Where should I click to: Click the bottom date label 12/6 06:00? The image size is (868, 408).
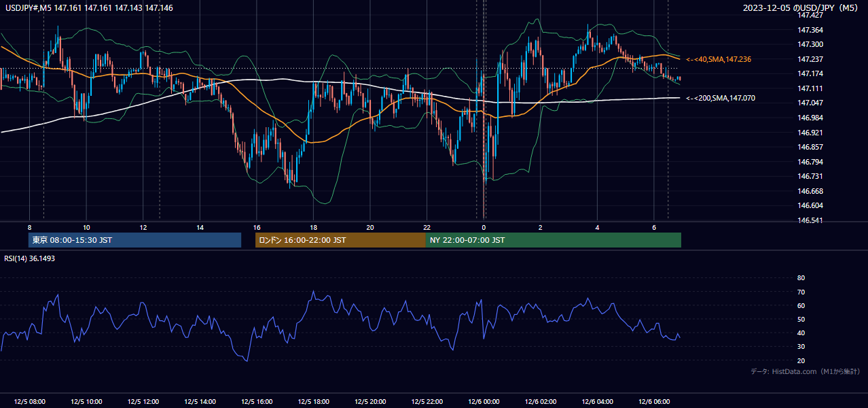pyautogui.click(x=654, y=402)
